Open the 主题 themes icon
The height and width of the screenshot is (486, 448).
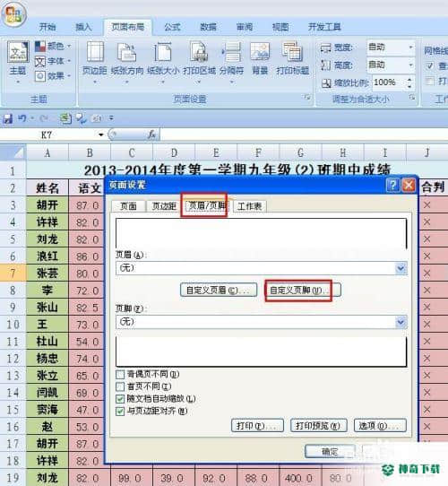coord(18,60)
